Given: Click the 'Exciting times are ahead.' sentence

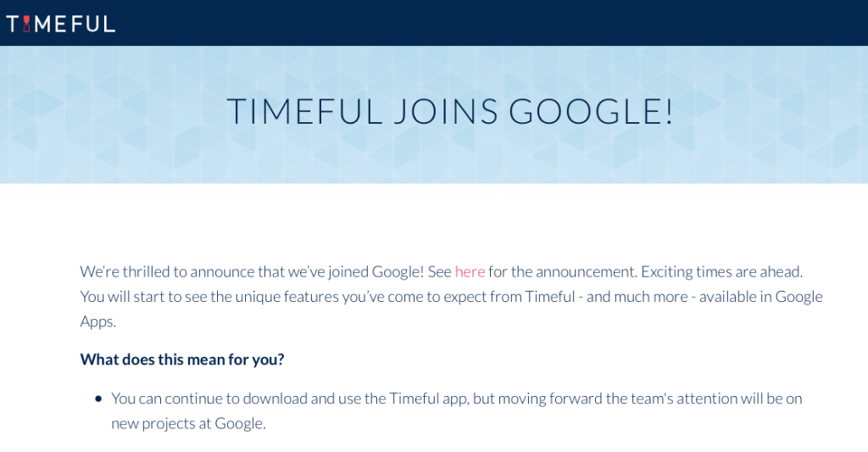Looking at the screenshot, I should (721, 271).
